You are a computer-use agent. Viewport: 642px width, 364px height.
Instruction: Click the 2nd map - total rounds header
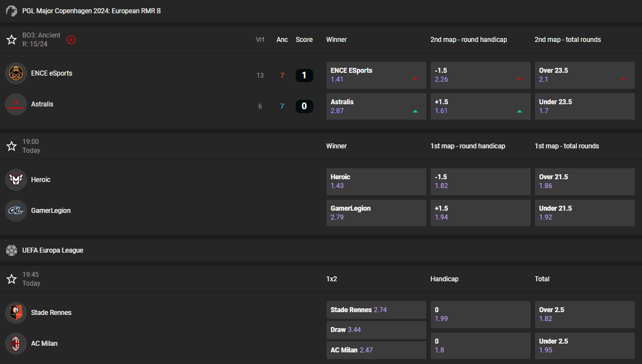tap(568, 40)
